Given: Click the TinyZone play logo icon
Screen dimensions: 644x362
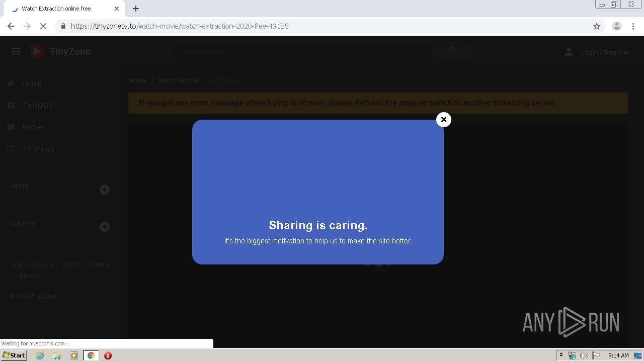Looking at the screenshot, I should click(37, 51).
